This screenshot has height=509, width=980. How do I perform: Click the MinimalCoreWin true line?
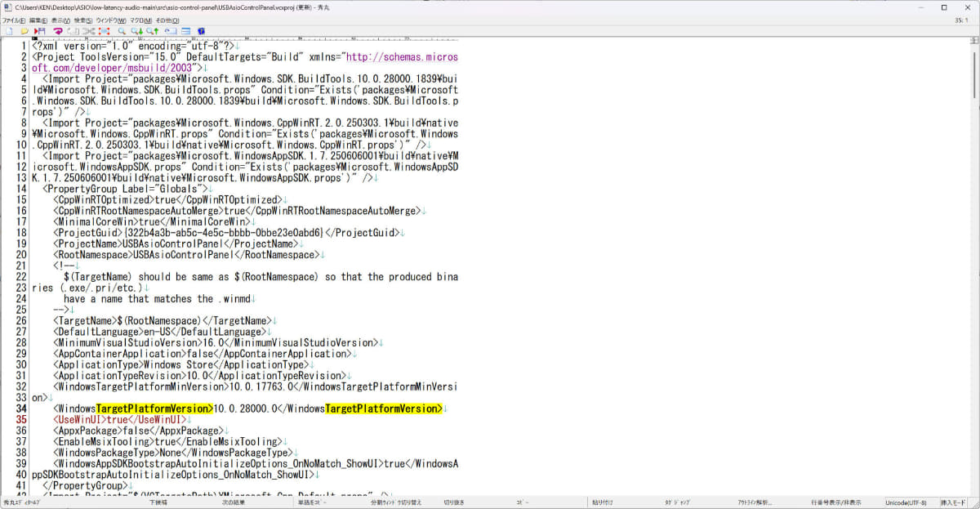tap(151, 221)
